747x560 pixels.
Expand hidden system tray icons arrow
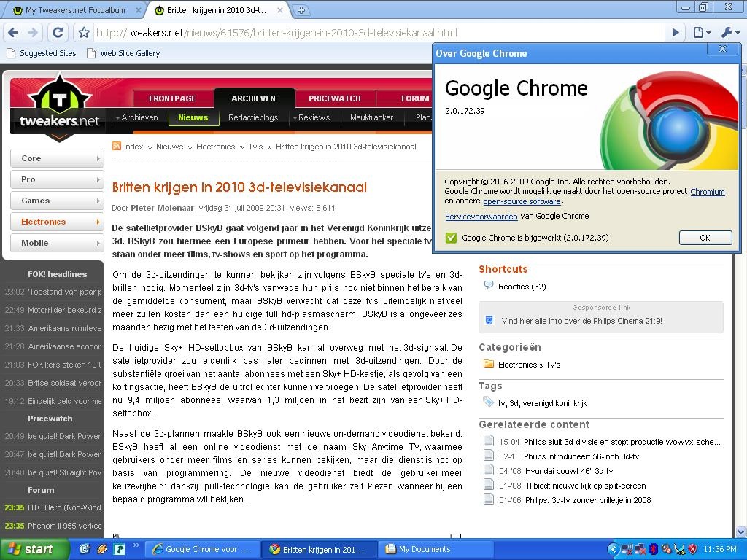click(x=613, y=550)
